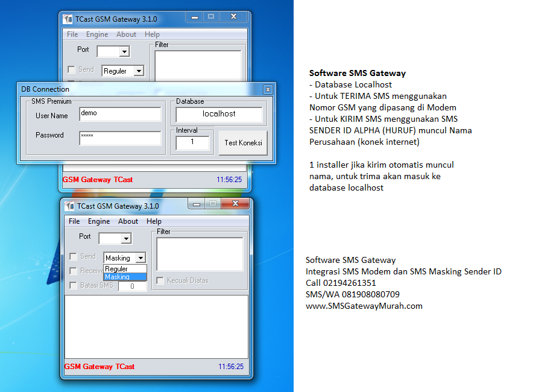Click the TCast app icon in the bottom window title bar
Viewport: 533px width, 392px height.
click(69, 206)
